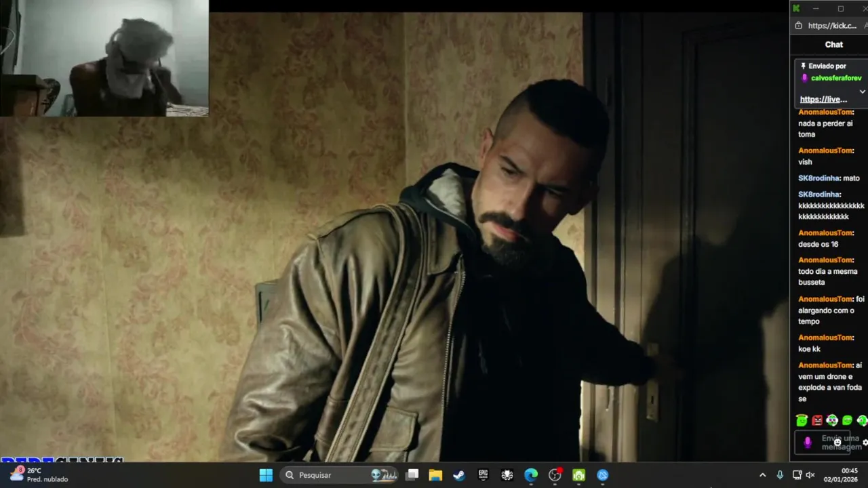Open calvosferaforev username in pinned message
The height and width of the screenshot is (488, 868).
836,78
